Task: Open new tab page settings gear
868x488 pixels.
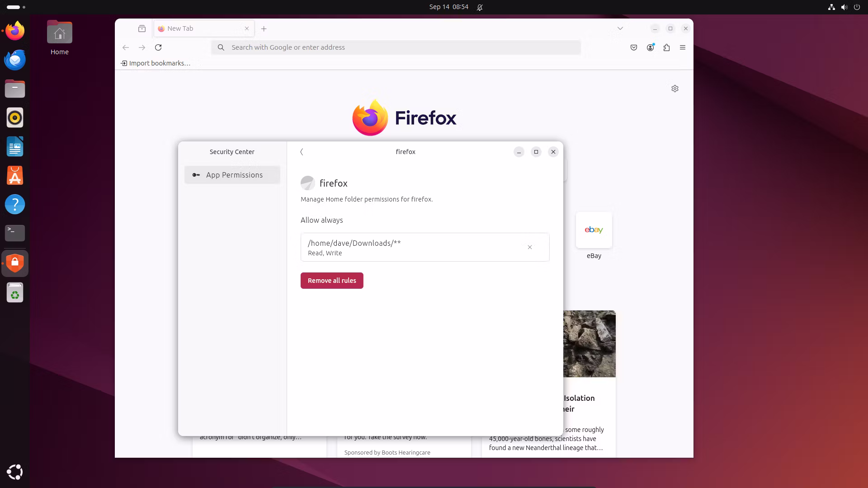Action: (675, 89)
